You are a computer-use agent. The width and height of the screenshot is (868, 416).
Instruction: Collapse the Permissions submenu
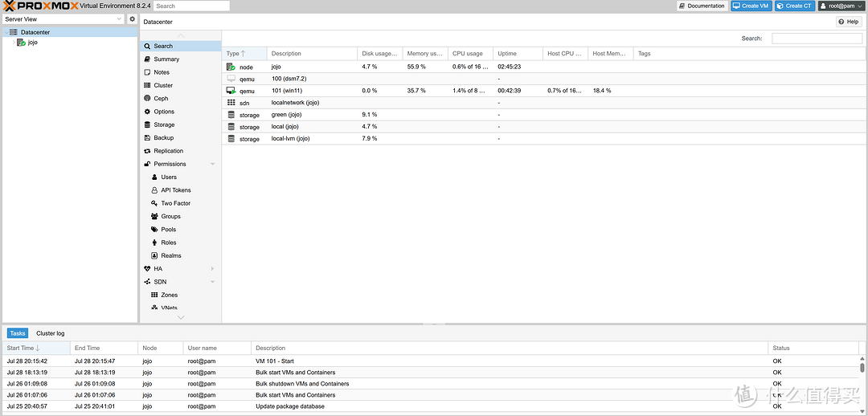click(212, 164)
